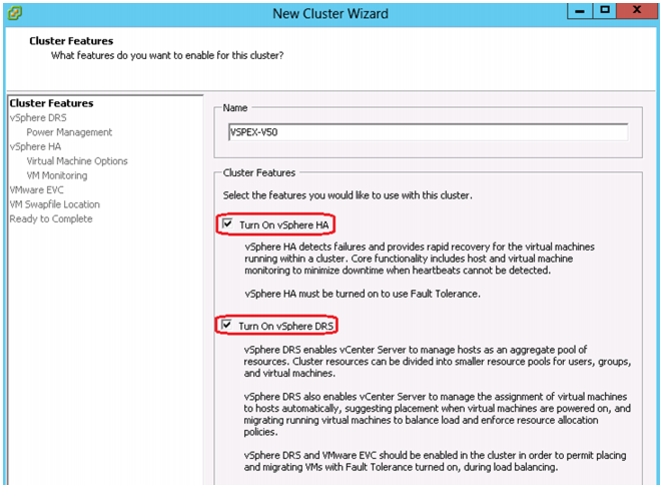Screen dimensions: 661x499
Task: Open Power Management wizard step
Action: (69, 132)
